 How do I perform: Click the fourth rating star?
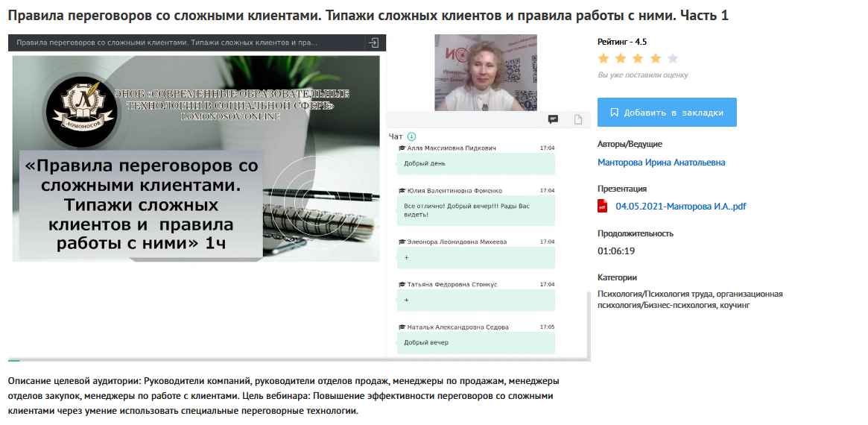[x=656, y=58]
